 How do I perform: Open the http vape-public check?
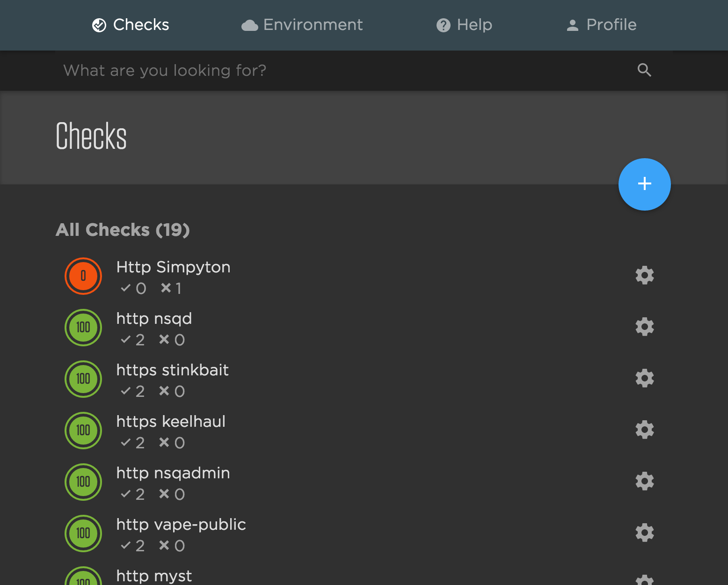click(181, 525)
